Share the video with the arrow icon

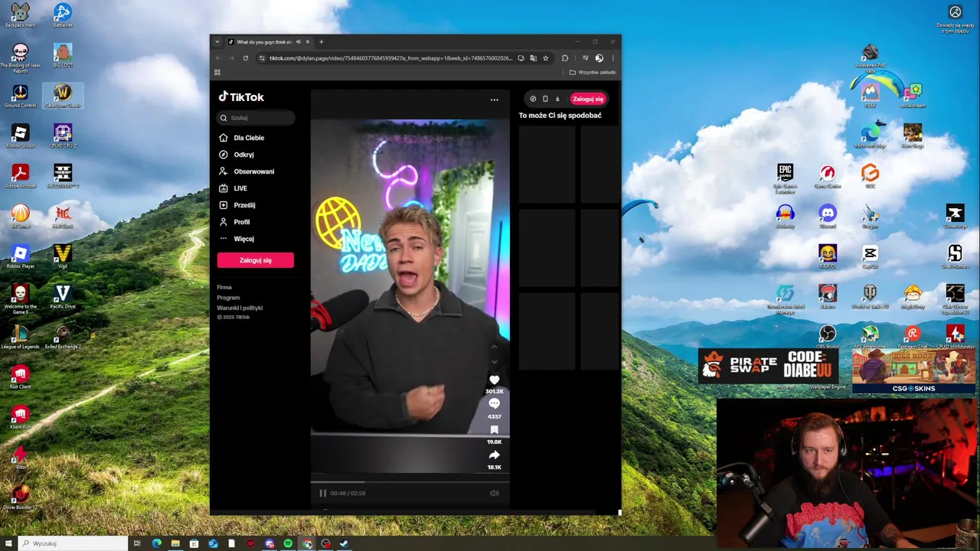coord(494,455)
